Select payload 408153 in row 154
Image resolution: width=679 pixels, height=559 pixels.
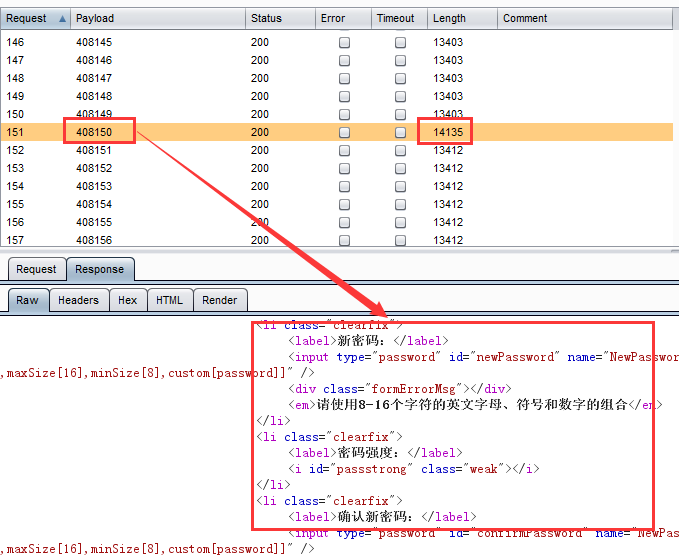(94, 186)
